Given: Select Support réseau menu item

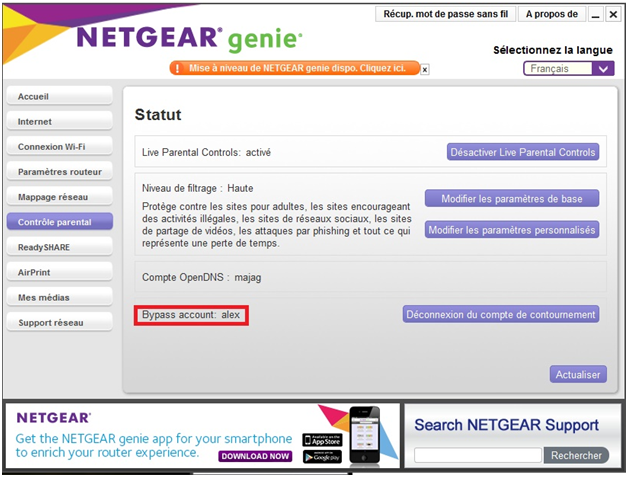Looking at the screenshot, I should click(60, 323).
